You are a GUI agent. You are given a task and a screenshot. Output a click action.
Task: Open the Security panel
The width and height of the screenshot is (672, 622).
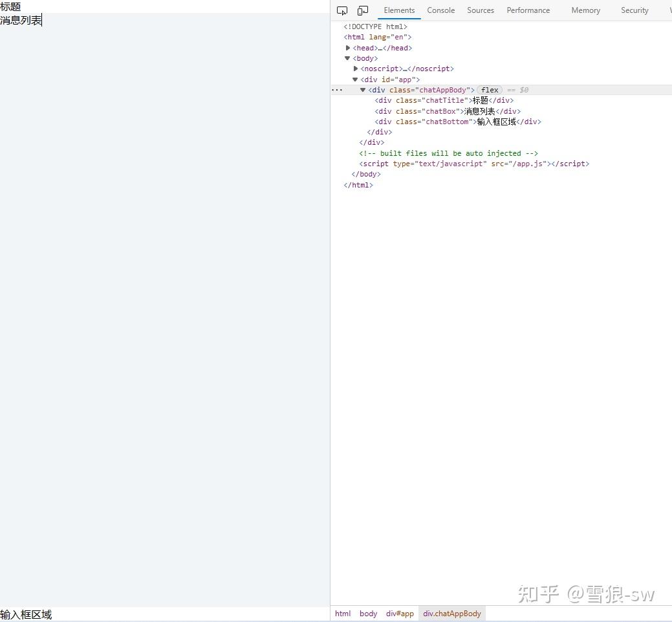[634, 10]
